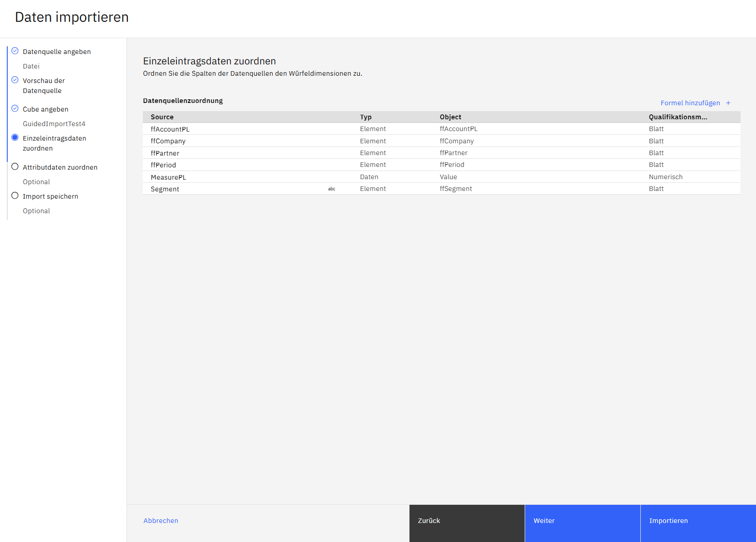Click the checkmark icon beside Vorschau der Datenquelle
Image resolution: width=756 pixels, height=542 pixels.
click(x=15, y=80)
